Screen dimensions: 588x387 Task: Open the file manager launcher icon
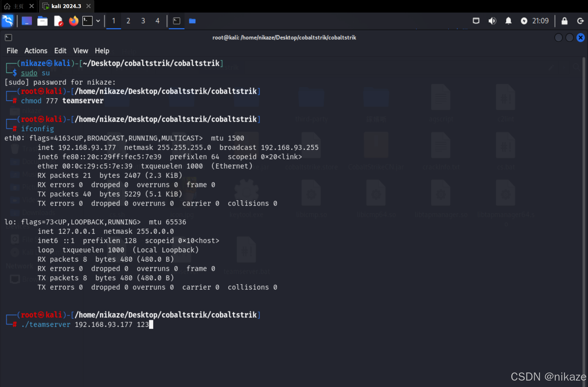point(42,21)
